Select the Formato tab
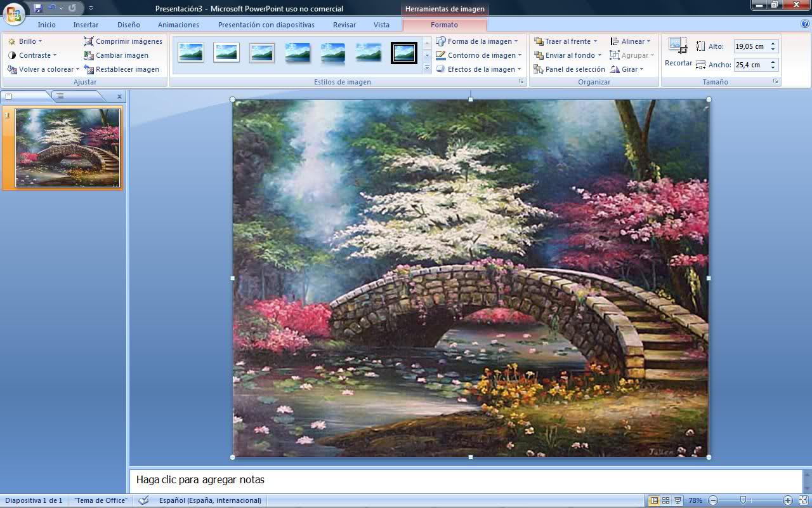812x508 pixels. pos(444,25)
